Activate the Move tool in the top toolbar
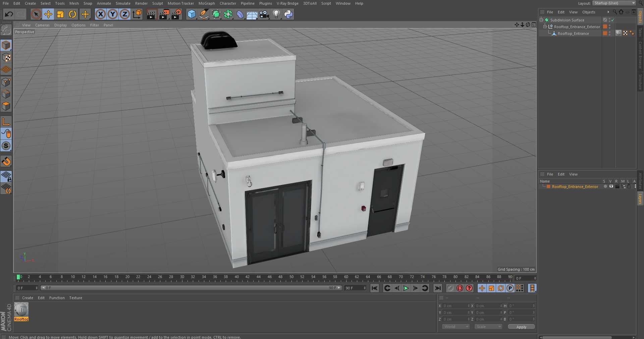 [x=48, y=14]
